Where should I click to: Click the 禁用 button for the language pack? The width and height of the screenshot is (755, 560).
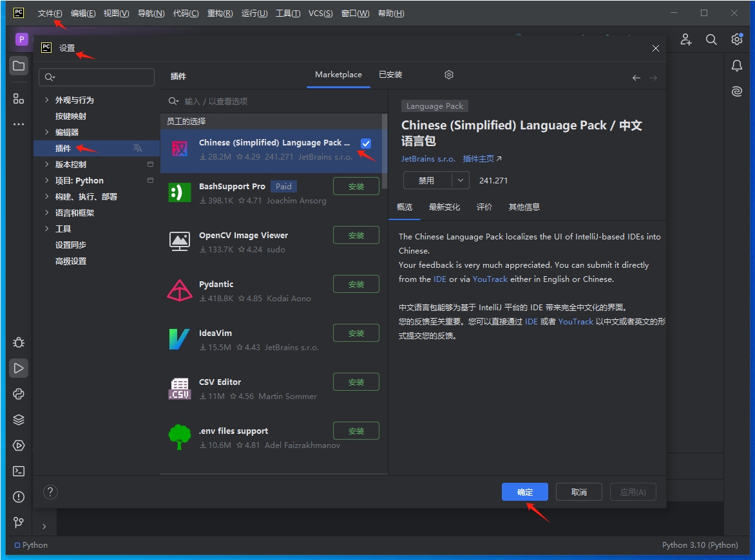pos(426,180)
